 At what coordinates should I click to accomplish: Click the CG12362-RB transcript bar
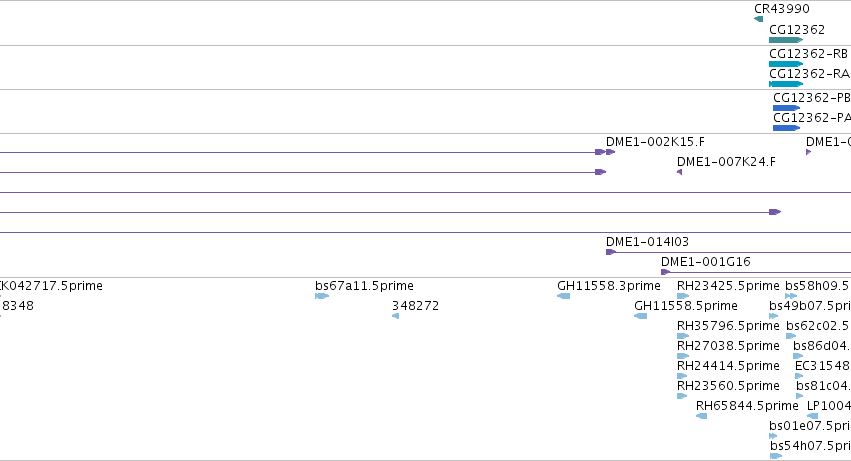point(786,64)
